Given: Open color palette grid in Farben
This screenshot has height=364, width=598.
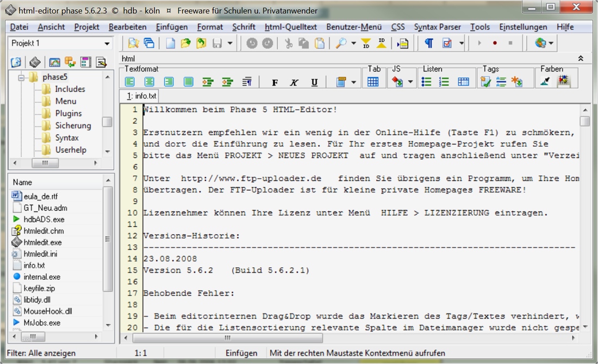Looking at the screenshot, I should coord(563,81).
